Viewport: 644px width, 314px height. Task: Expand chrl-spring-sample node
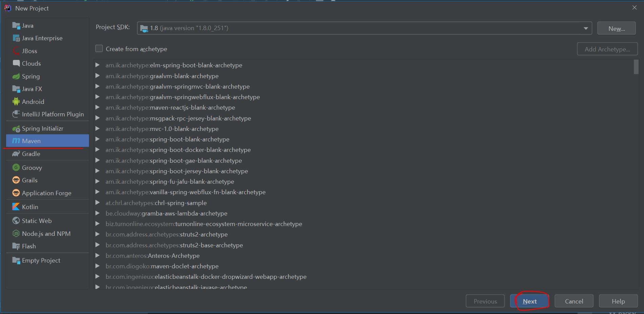tap(97, 203)
